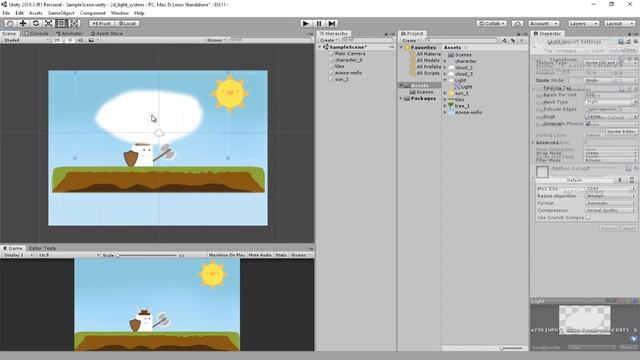This screenshot has width=640, height=360.
Task: Open the File menu
Action: 6,13
